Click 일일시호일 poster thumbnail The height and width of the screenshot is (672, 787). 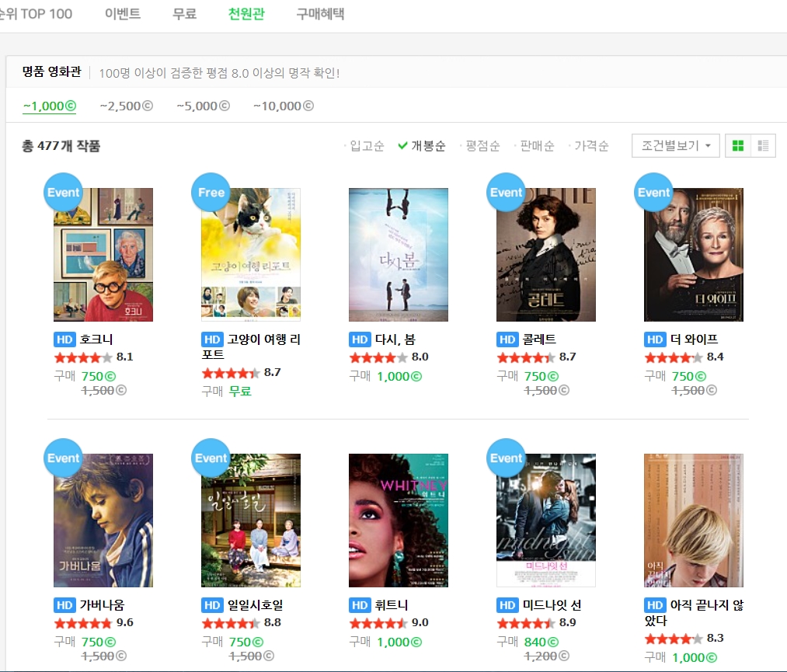click(251, 521)
